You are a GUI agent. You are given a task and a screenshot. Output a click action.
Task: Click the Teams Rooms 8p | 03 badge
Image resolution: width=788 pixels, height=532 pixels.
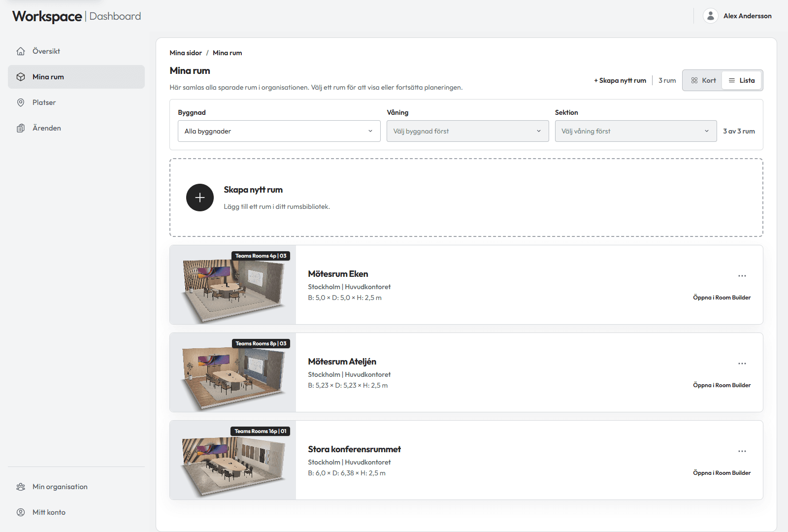pyautogui.click(x=261, y=343)
